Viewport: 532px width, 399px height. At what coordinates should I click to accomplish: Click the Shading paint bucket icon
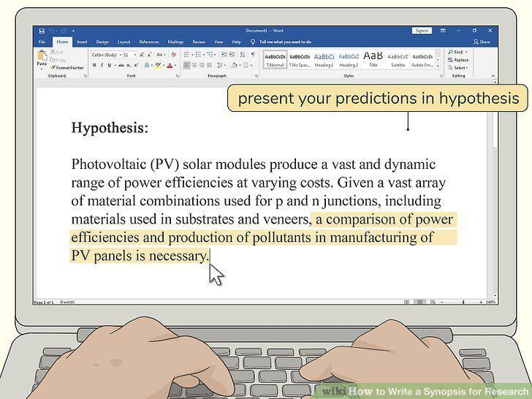tap(234, 65)
